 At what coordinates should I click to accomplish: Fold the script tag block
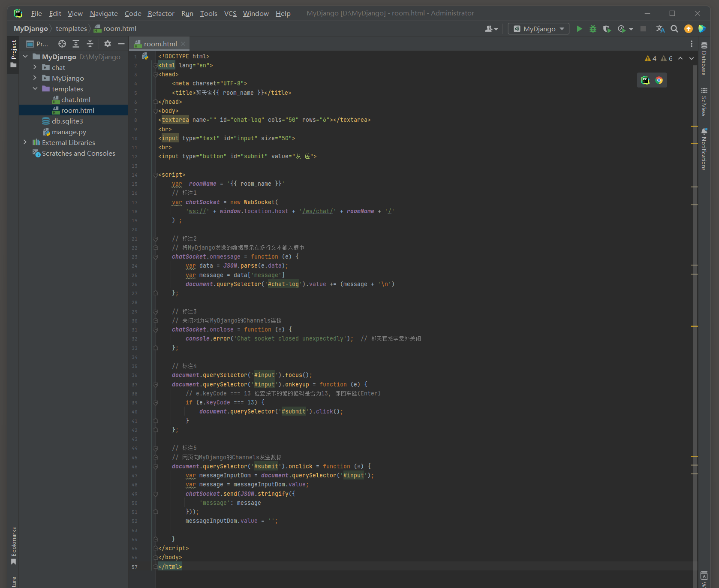pos(156,175)
